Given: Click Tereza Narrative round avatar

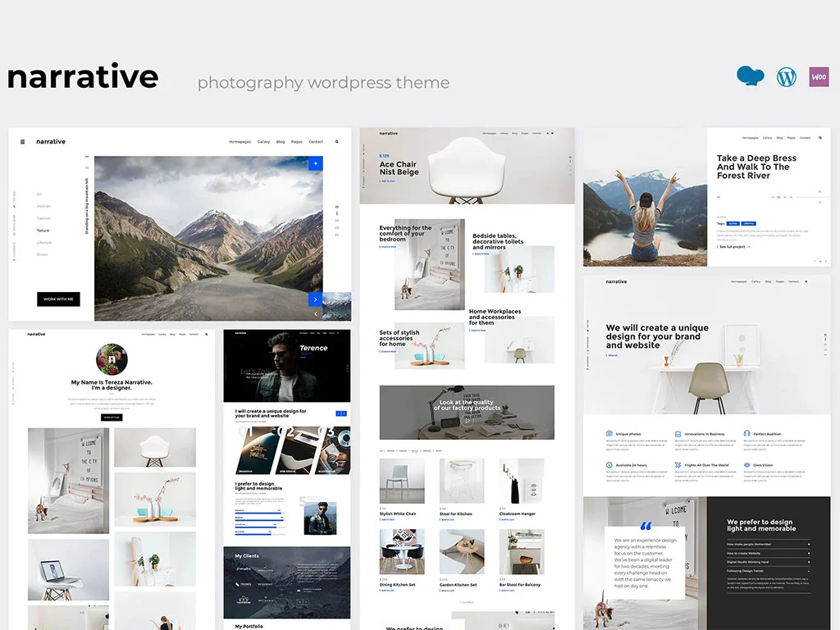Looking at the screenshot, I should click(112, 359).
